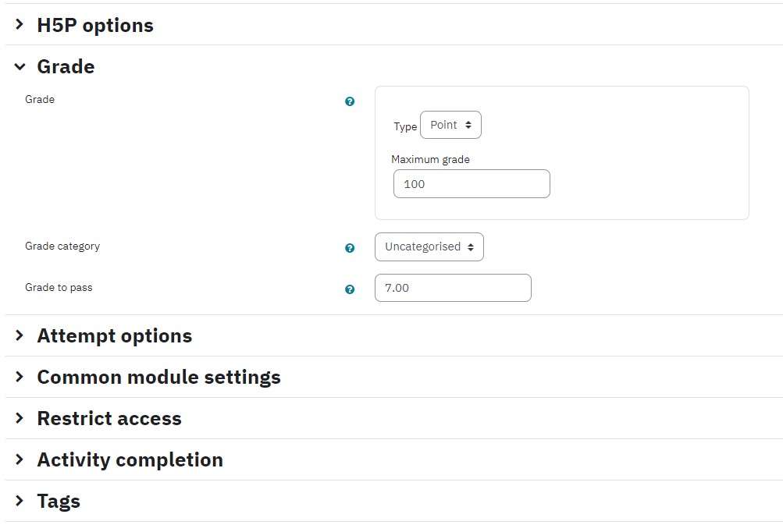
Task: Expand the Tags chevron arrow
Action: [x=20, y=500]
